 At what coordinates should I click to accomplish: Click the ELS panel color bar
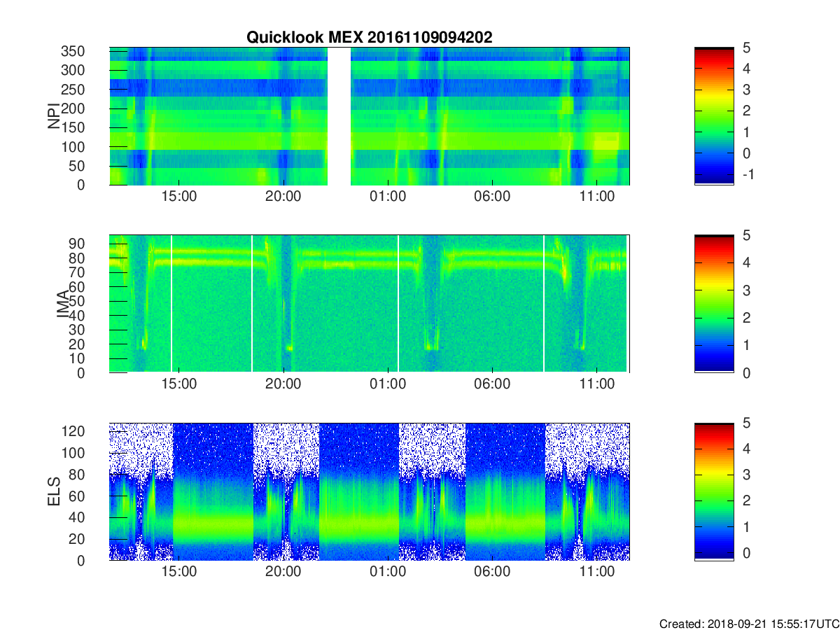coord(714,491)
